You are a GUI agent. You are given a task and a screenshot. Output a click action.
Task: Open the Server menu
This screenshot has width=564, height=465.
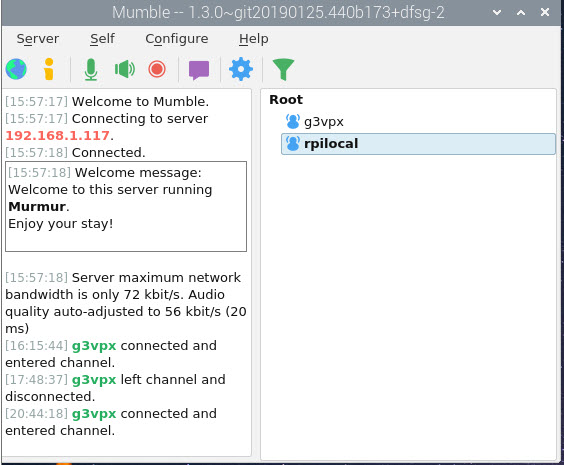(38, 38)
